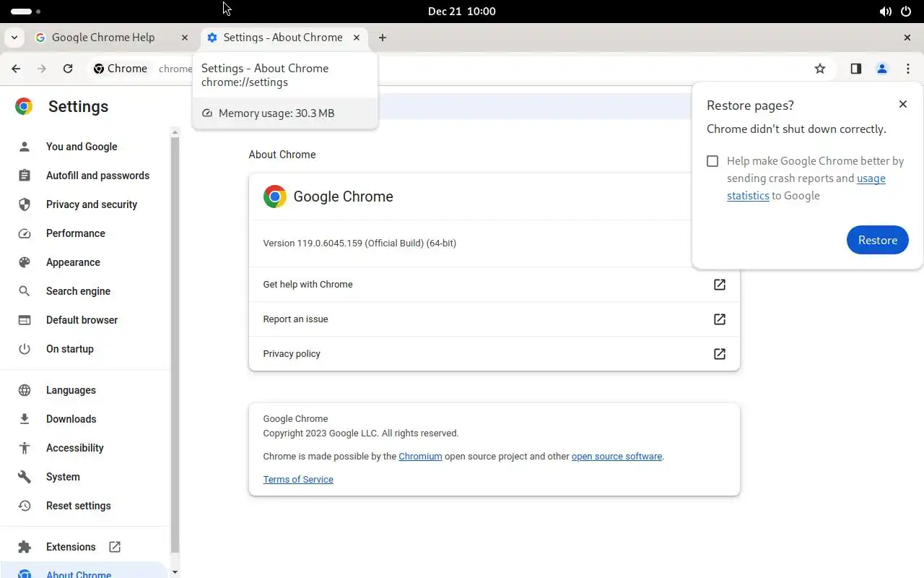Viewport: 924px width, 578px height.
Task: Click the version number text
Action: 359,243
